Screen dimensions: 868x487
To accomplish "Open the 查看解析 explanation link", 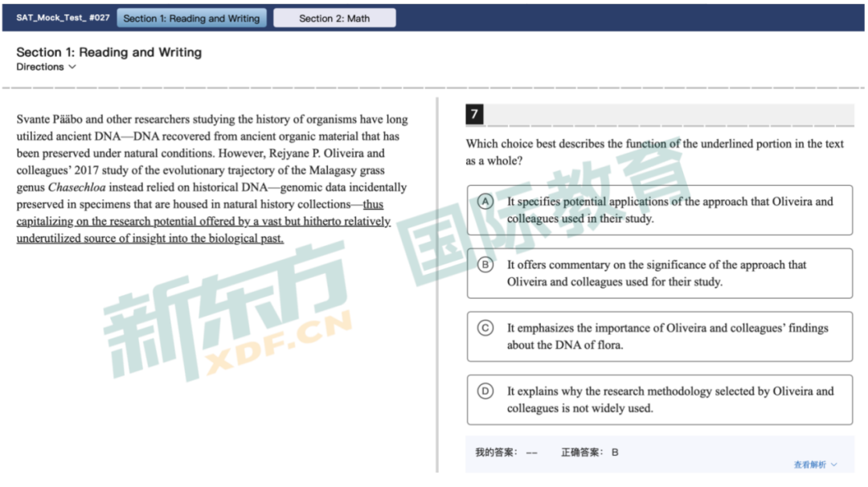I will point(810,464).
